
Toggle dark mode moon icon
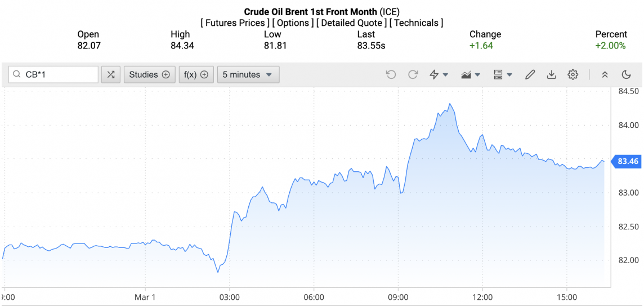[x=626, y=74]
